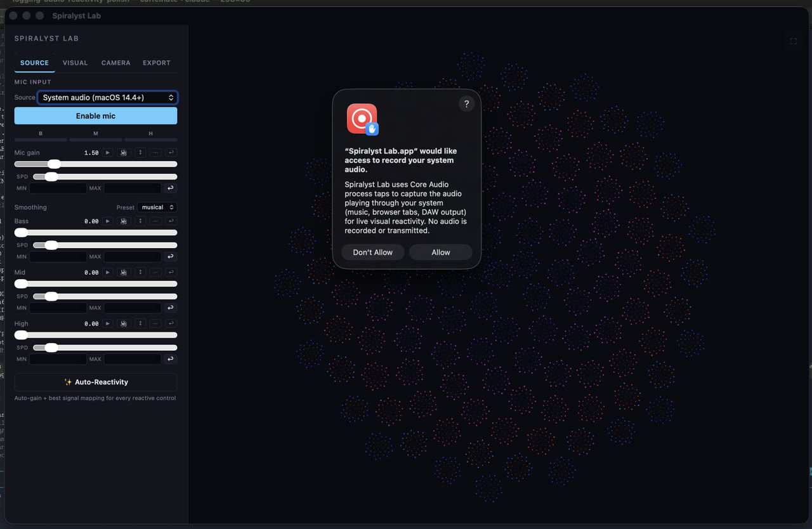Focus the MAX field under Mid

[x=133, y=308]
